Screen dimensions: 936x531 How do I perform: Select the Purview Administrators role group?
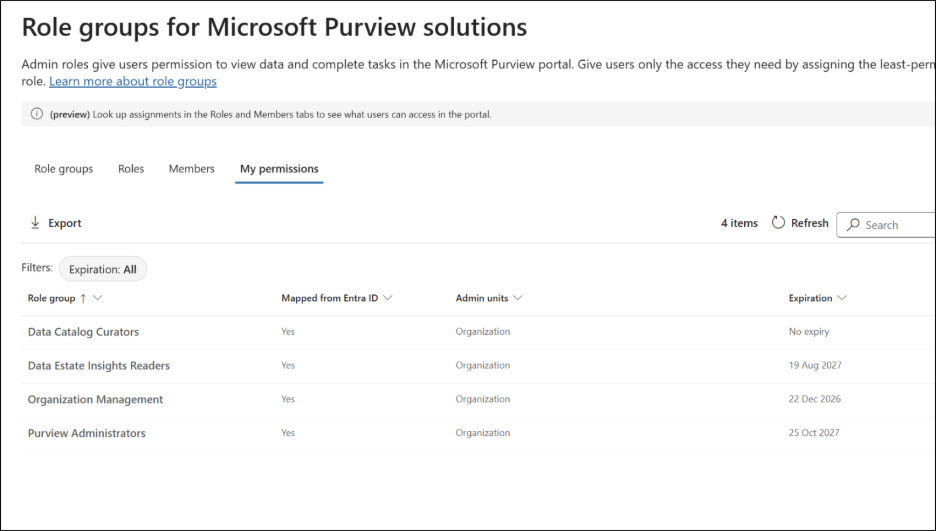[x=87, y=433]
